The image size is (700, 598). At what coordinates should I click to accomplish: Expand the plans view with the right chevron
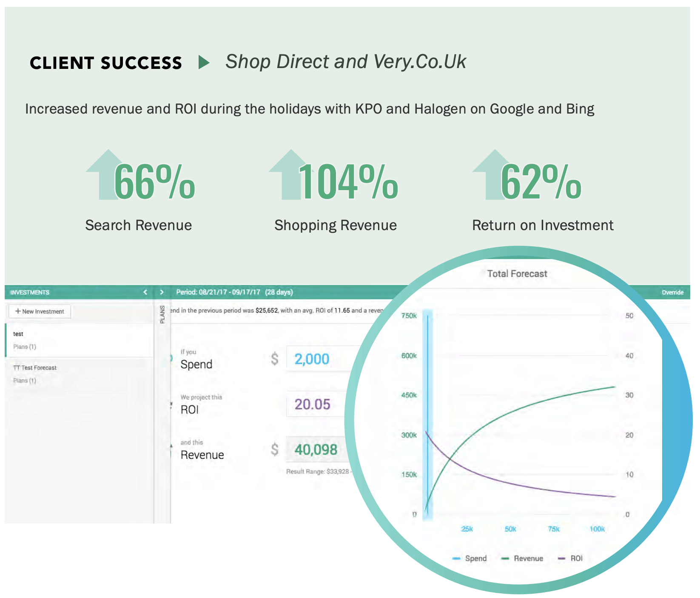162,292
